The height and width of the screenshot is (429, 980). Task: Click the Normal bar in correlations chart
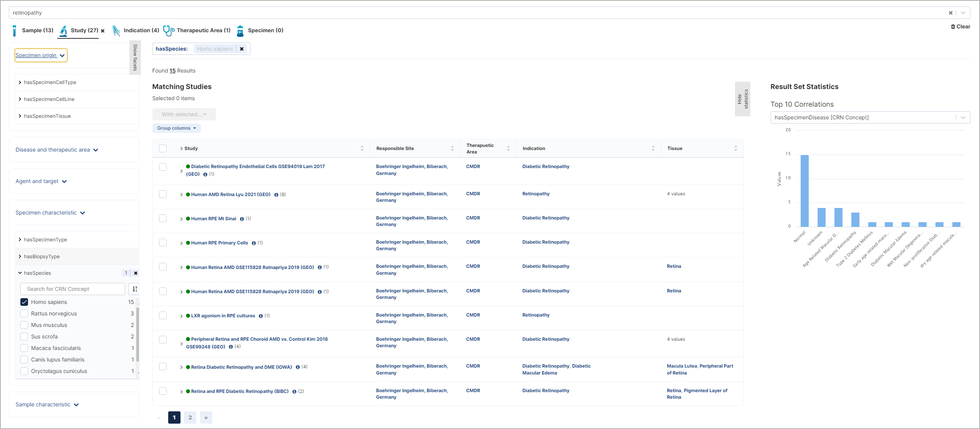click(x=805, y=191)
